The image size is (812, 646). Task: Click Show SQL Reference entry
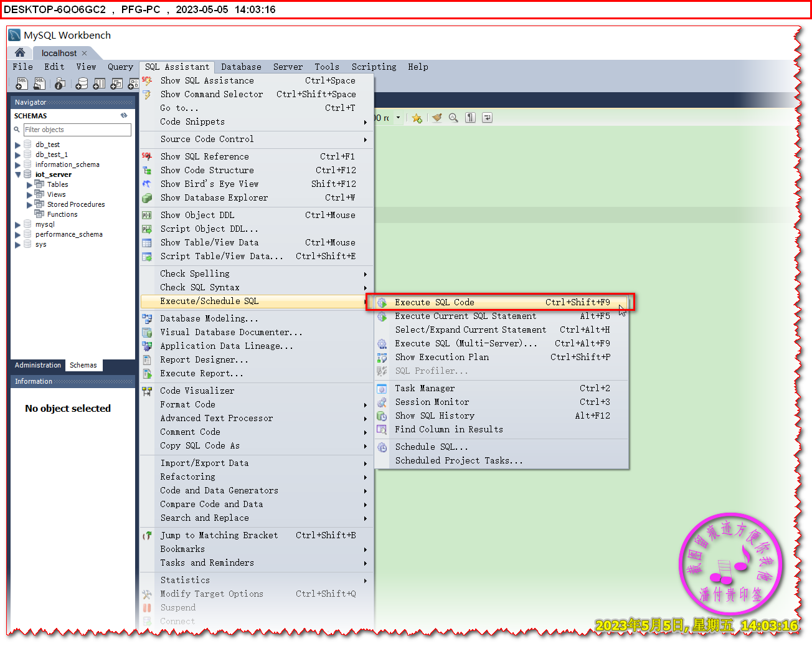257,156
